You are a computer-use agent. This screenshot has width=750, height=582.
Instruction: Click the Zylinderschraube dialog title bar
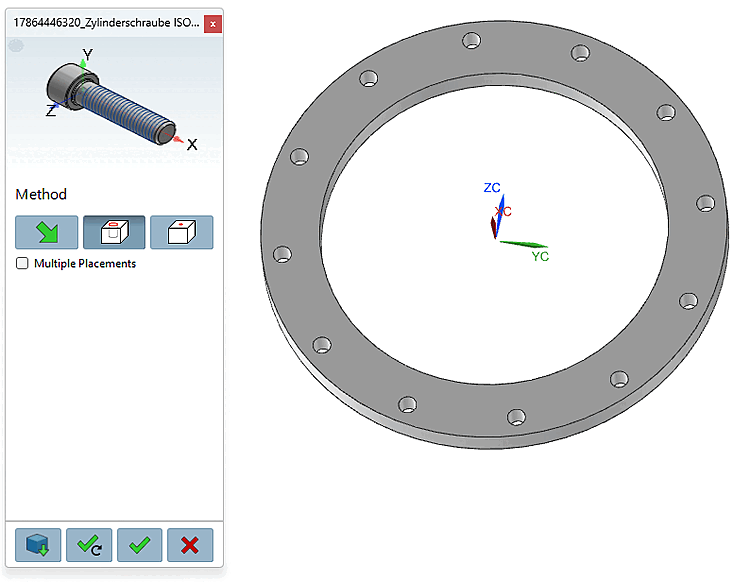pos(106,23)
